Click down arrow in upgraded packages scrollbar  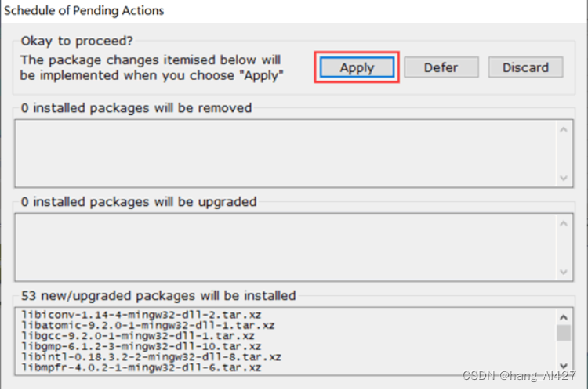pyautogui.click(x=563, y=272)
